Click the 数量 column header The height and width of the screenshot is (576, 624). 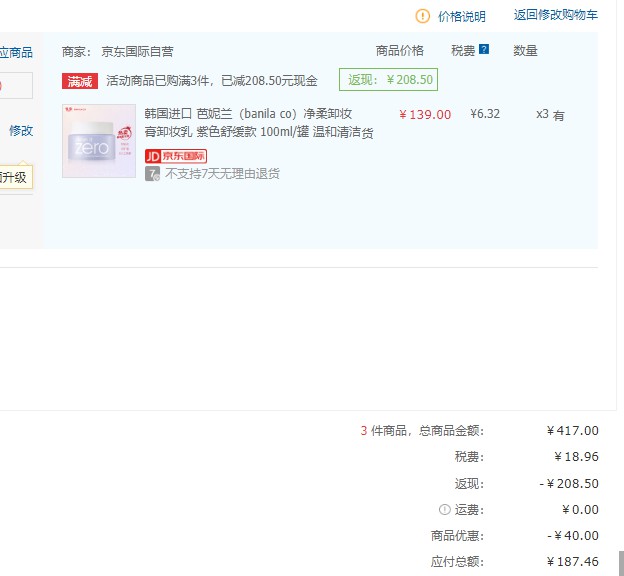pos(525,51)
